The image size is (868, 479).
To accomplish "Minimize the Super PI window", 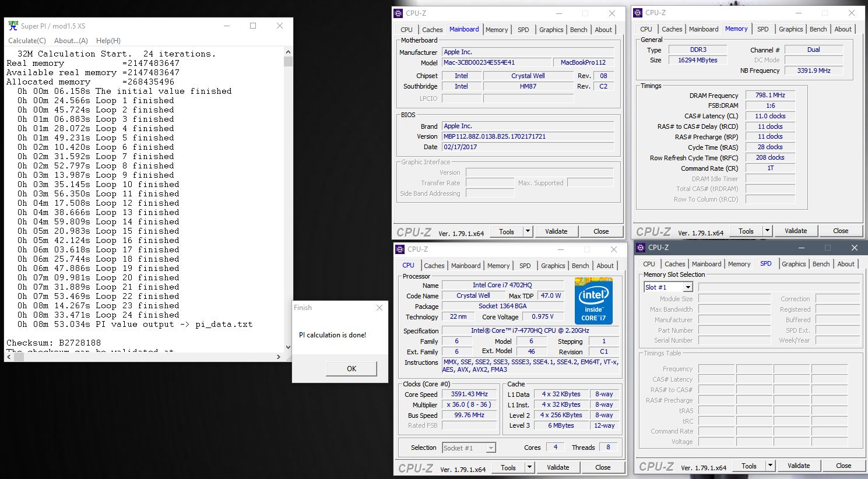I will (226, 26).
